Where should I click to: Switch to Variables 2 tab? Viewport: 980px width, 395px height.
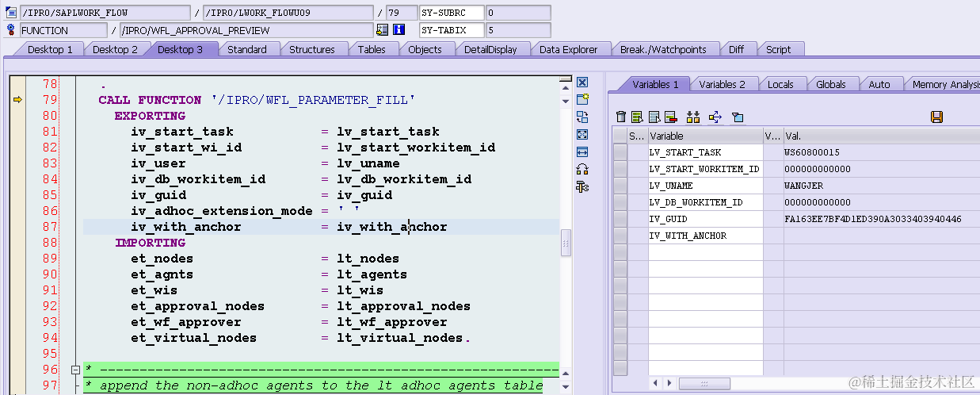click(x=722, y=84)
